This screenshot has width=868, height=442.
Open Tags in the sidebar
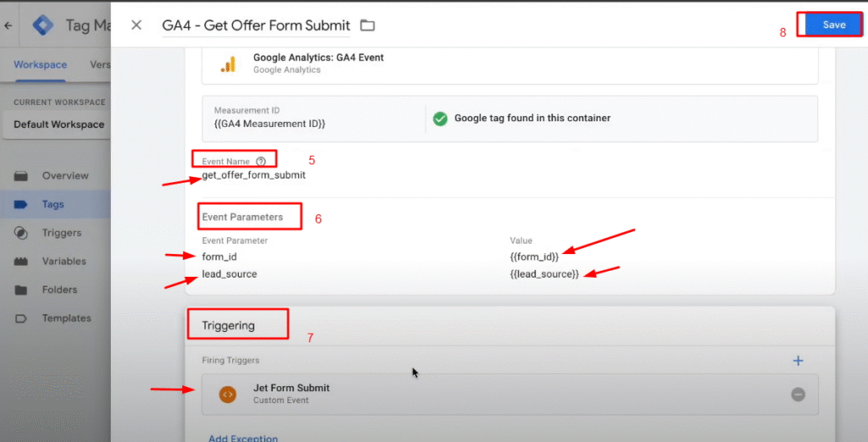pyautogui.click(x=55, y=204)
